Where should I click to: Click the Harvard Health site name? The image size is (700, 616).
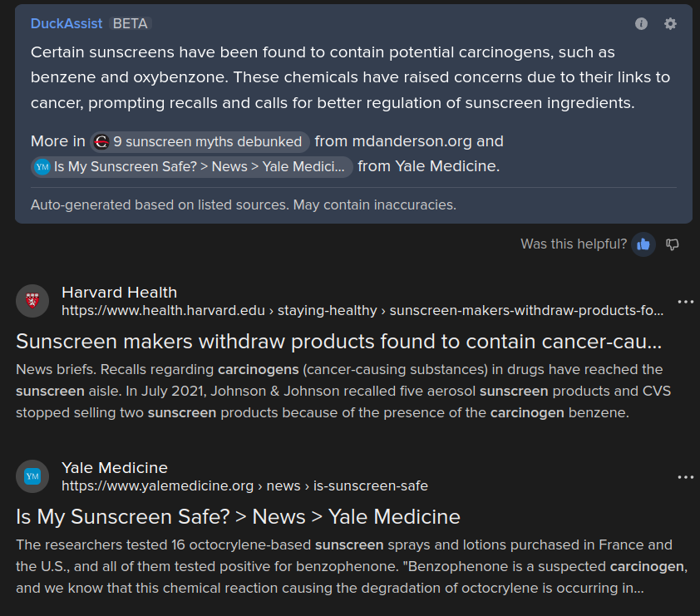coord(119,292)
